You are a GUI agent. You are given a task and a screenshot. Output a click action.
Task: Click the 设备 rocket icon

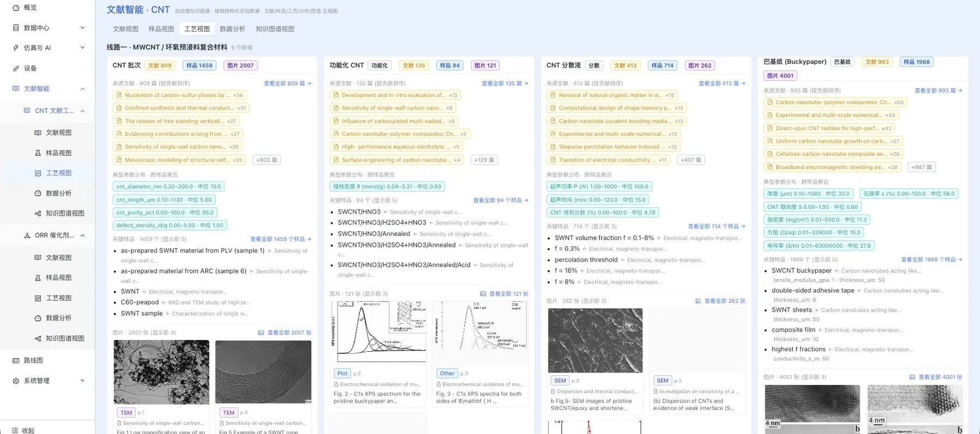16,69
